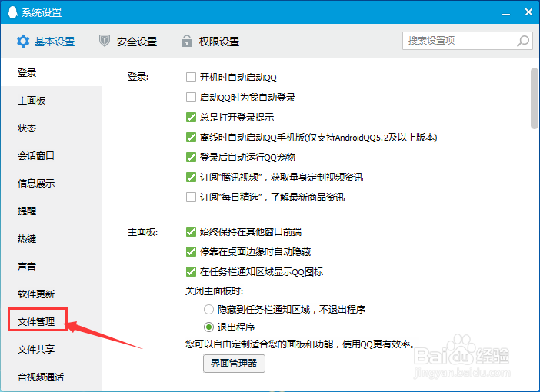Click the magnifier search icon
540x392 pixels.
(x=523, y=41)
